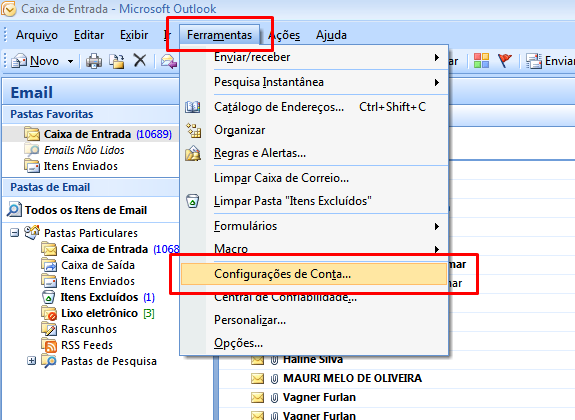Click the Caixa de Saída folder icon
Screen dimensions: 575x420
click(49, 265)
